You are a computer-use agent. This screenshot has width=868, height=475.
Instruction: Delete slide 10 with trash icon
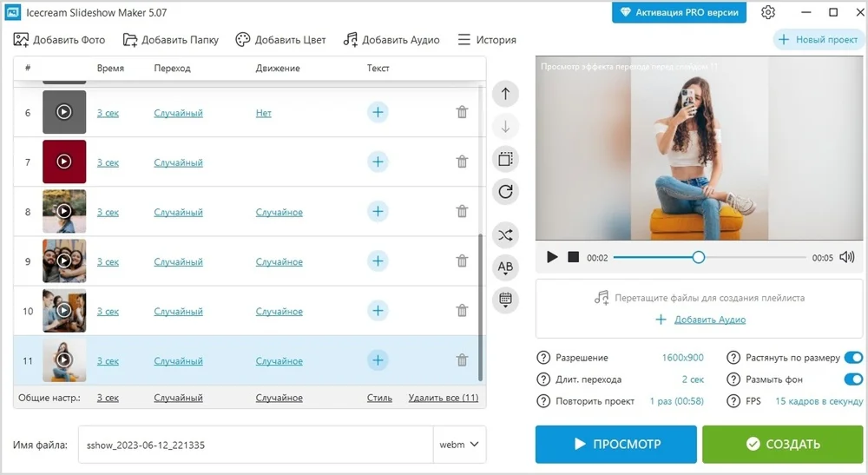coord(462,311)
